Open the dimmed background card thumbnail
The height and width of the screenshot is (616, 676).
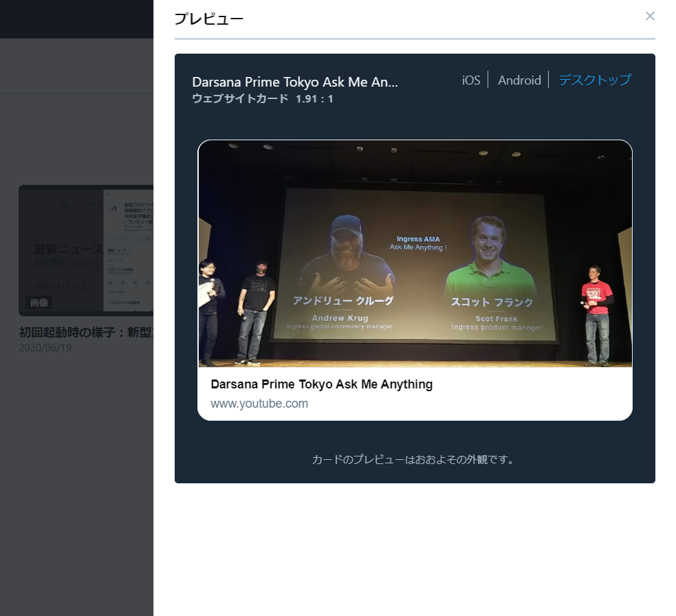[x=86, y=250]
